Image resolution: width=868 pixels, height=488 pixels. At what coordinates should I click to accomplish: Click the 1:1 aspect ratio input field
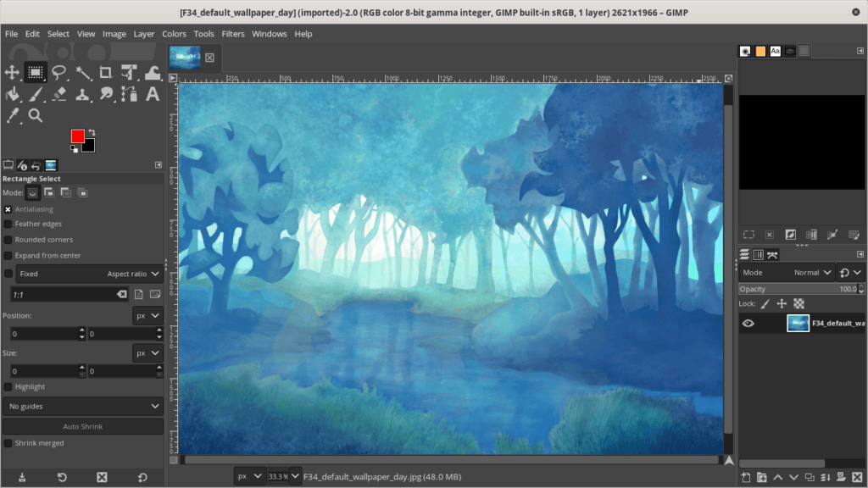(64, 294)
